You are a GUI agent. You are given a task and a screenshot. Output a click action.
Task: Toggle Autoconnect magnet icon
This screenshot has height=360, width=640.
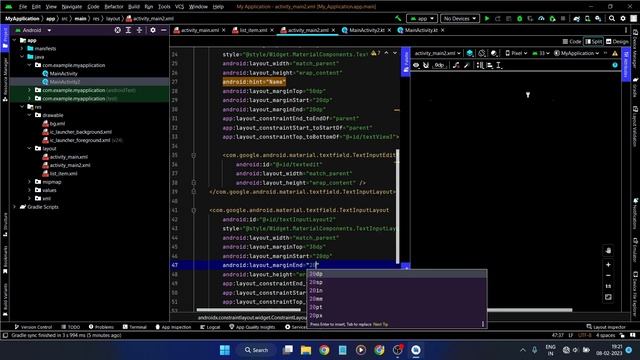point(426,65)
